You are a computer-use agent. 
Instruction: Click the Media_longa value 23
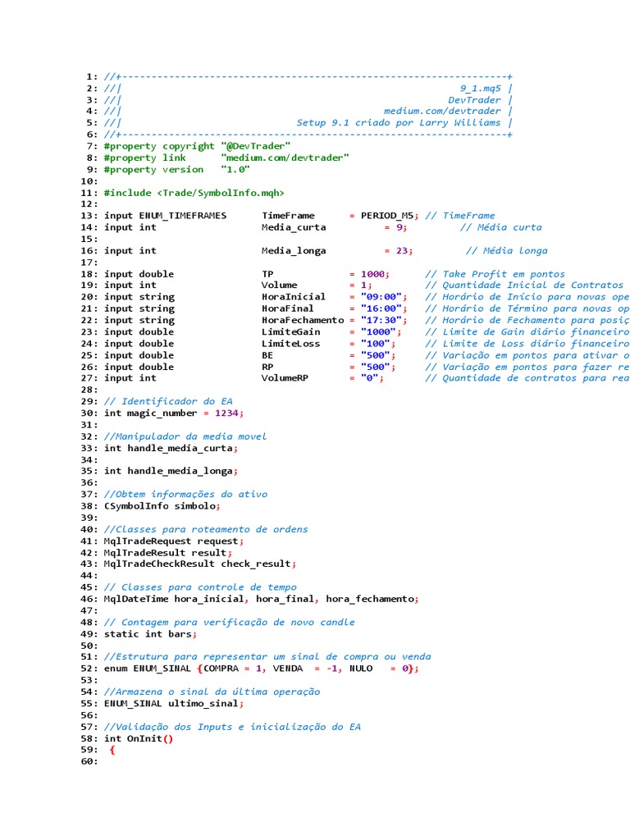[404, 251]
